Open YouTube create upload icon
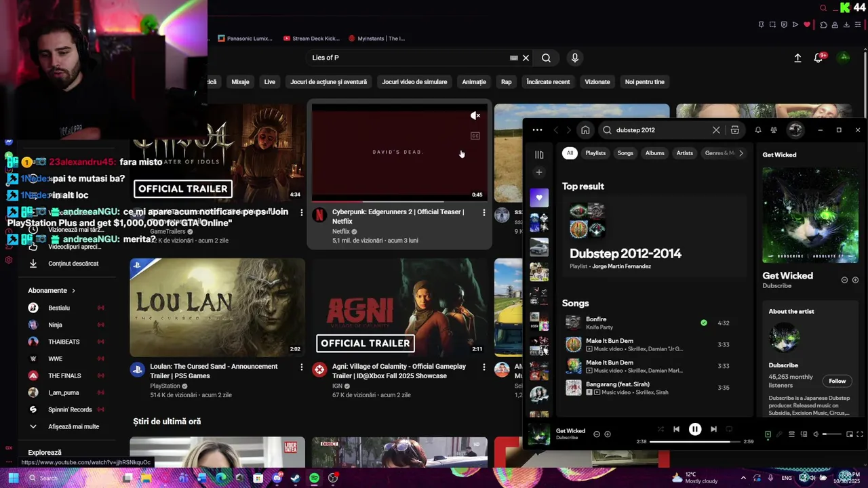The image size is (868, 488). [797, 58]
